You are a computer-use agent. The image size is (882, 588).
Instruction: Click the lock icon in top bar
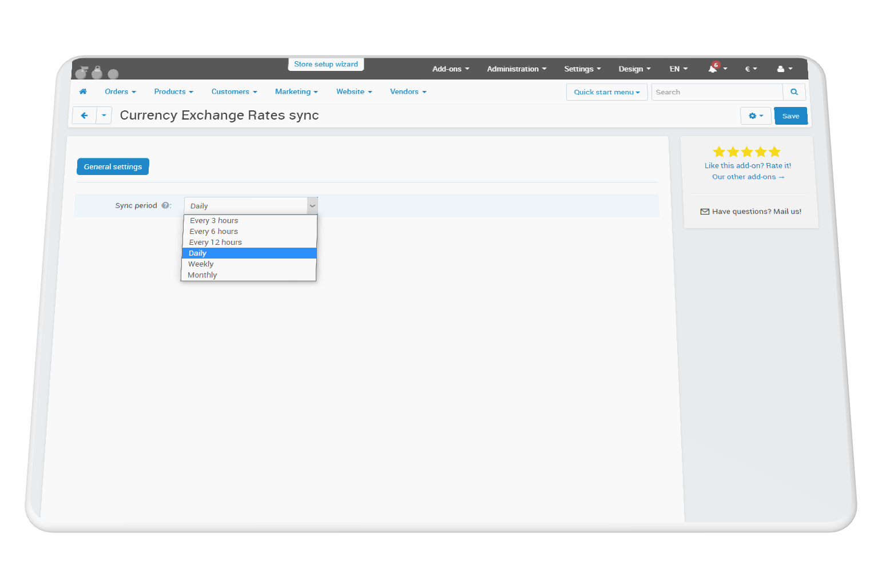97,73
